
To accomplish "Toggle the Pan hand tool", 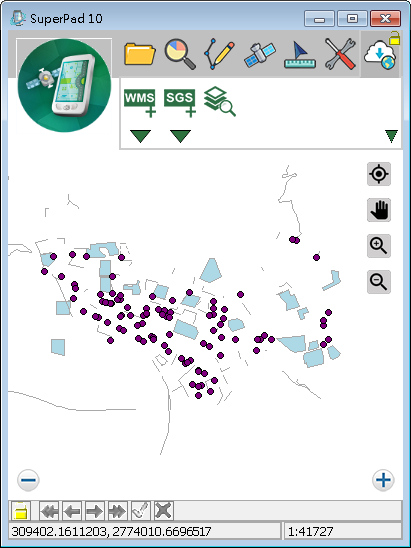I will [x=379, y=210].
